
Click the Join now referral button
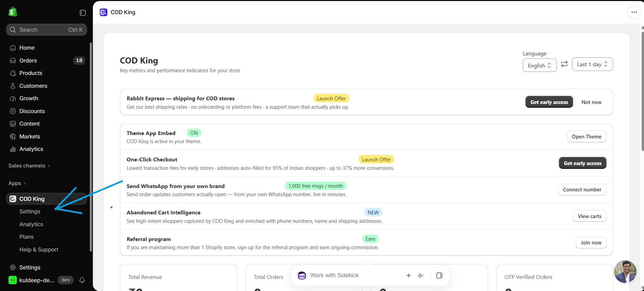click(x=591, y=243)
